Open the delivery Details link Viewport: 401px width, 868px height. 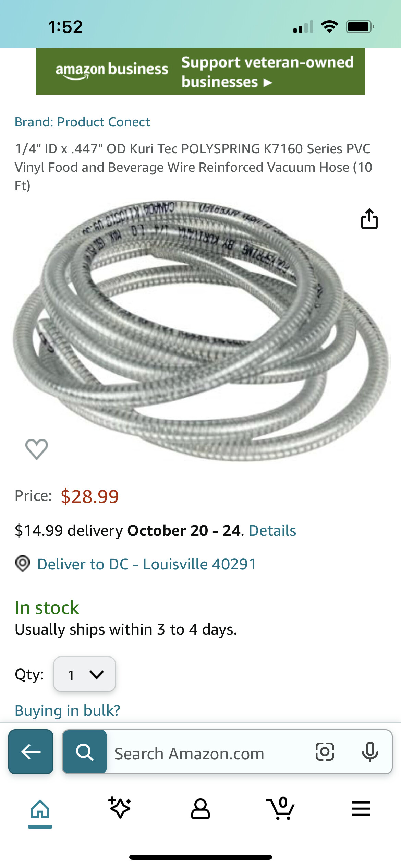[272, 530]
